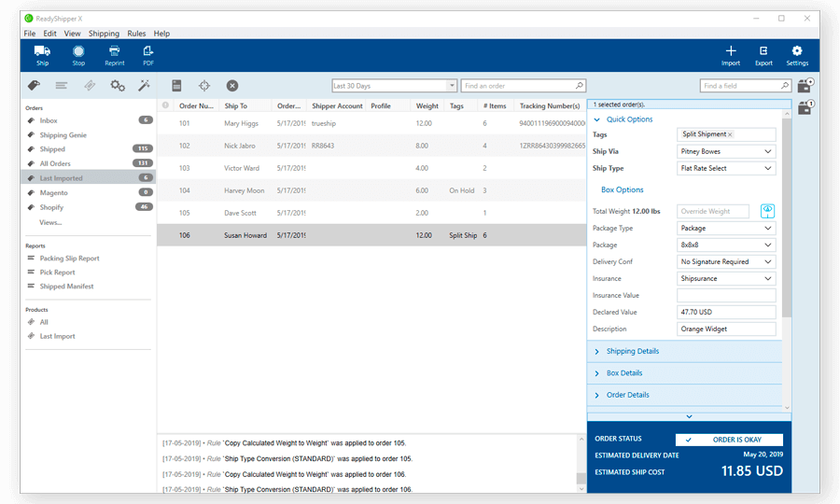The height and width of the screenshot is (504, 840).
Task: Click the magic wand icon
Action: coord(144,85)
